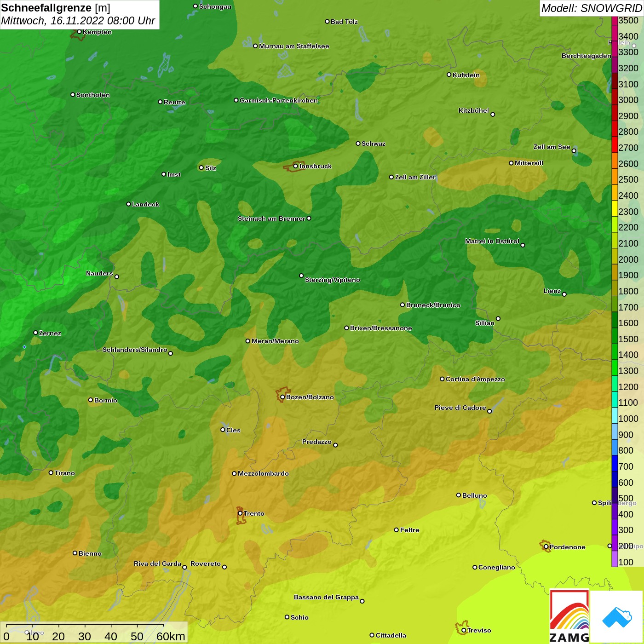
Task: Click the Modell: SNOWGRID label
Action: [592, 8]
